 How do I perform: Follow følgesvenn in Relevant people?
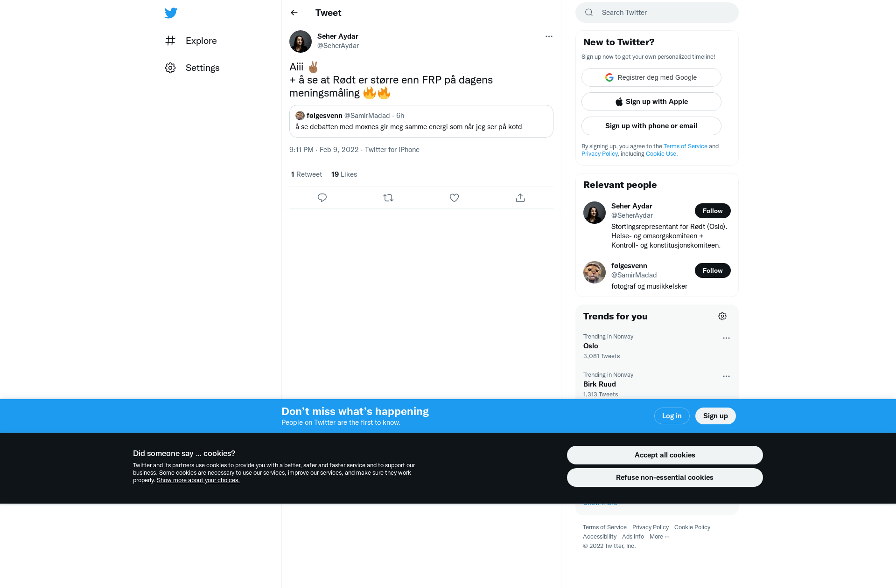click(713, 270)
